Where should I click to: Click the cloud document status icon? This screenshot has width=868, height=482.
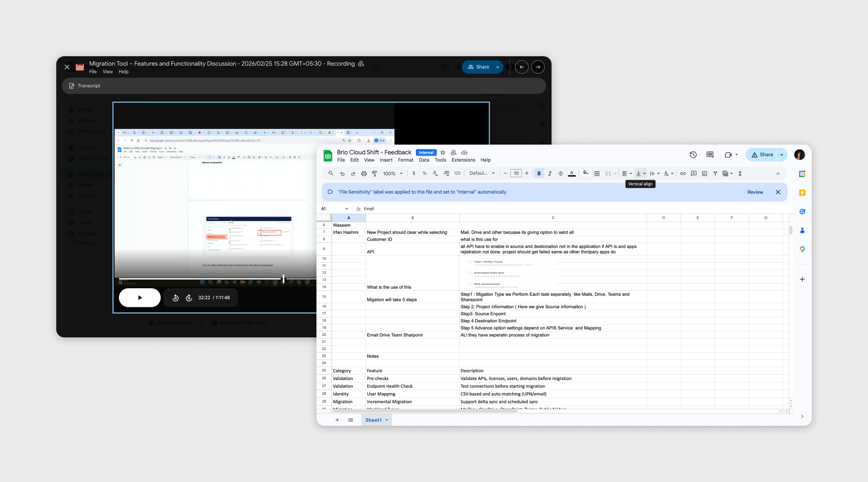(x=465, y=153)
